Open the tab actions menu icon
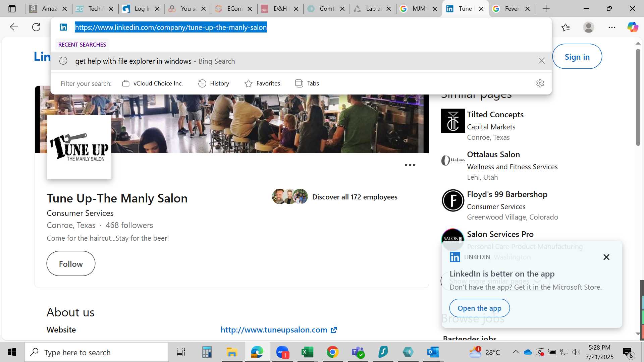This screenshot has height=362, width=644. (12, 9)
